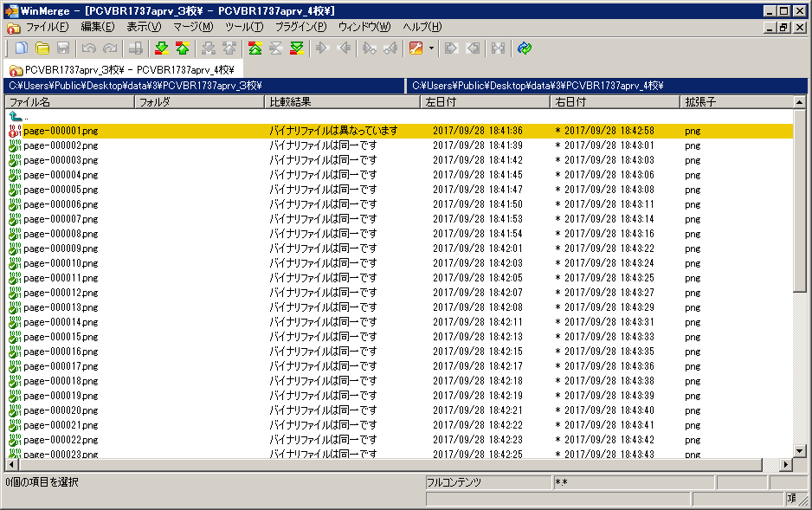Click the All Right toolbar icon
Screen dimensions: 812x510
pos(452,48)
